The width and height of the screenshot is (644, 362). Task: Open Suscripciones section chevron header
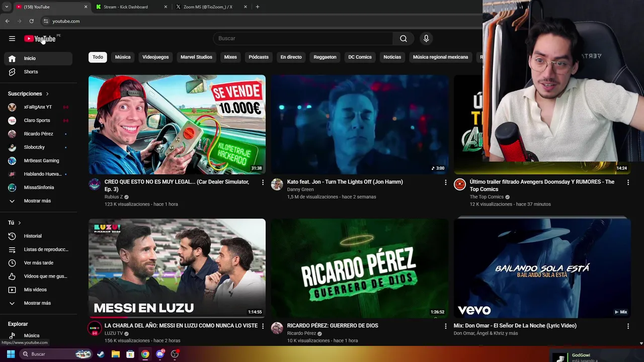click(29, 94)
